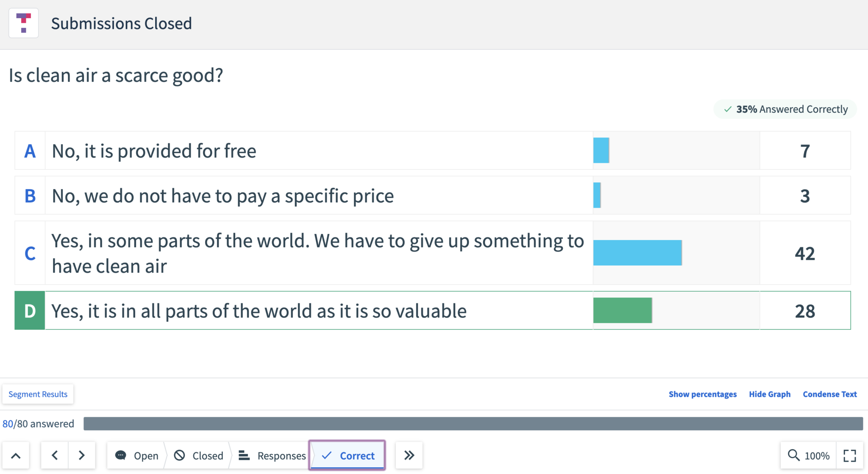This screenshot has height=474, width=868.
Task: Open Segment Results button
Action: tap(38, 394)
